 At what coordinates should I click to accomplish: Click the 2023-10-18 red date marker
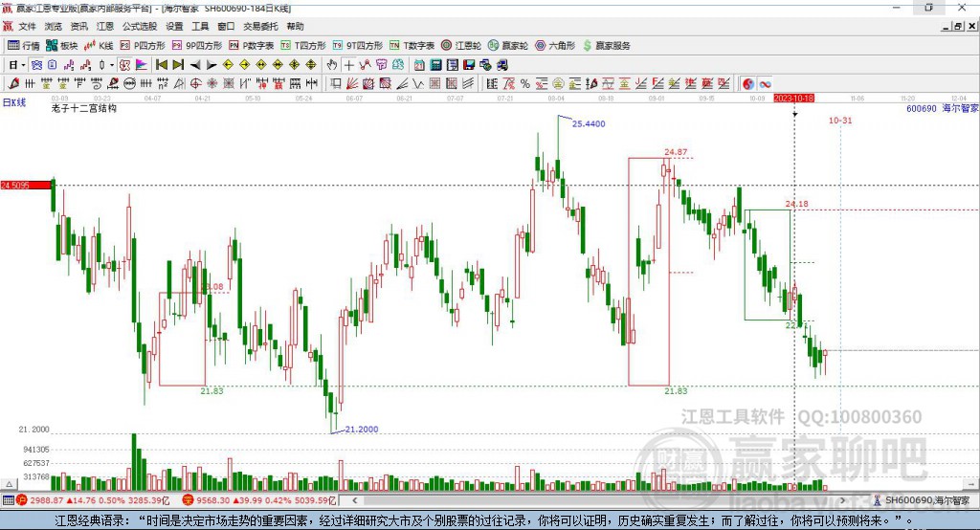click(793, 99)
